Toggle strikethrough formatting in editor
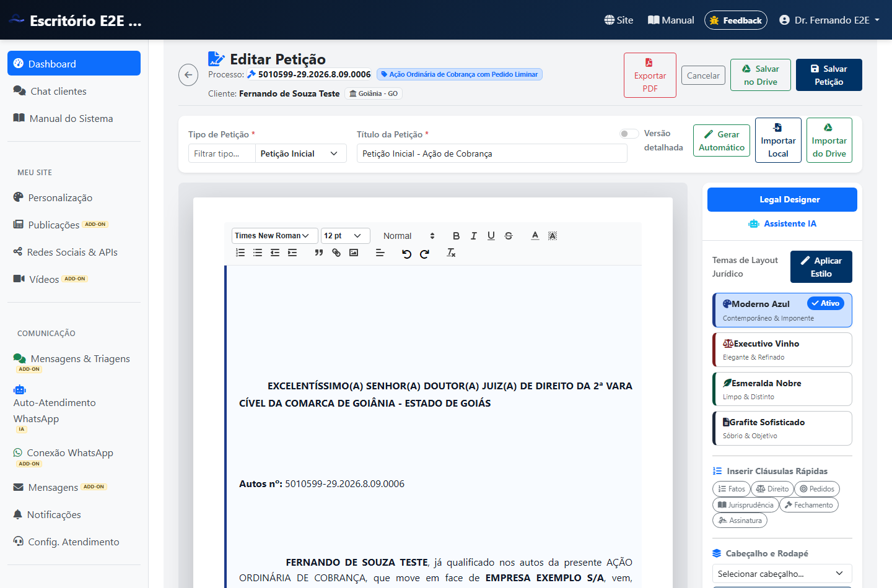 [509, 236]
